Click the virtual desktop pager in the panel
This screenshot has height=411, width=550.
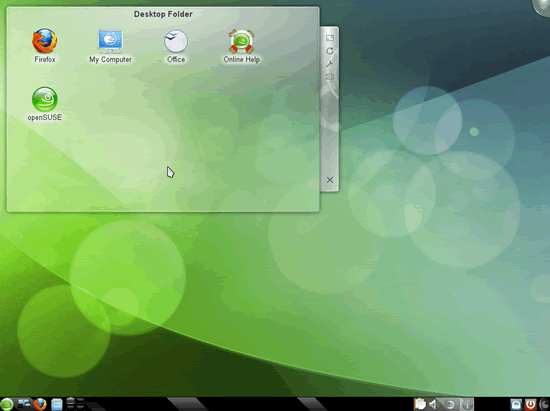[x=75, y=403]
